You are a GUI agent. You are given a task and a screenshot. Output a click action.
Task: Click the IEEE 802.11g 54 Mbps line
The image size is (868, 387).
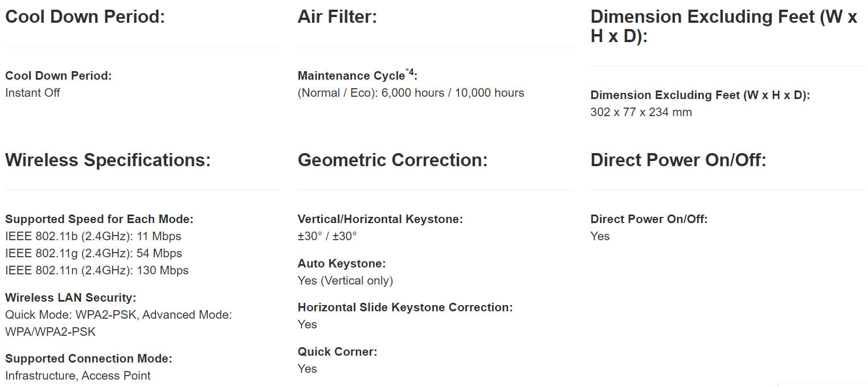(93, 253)
